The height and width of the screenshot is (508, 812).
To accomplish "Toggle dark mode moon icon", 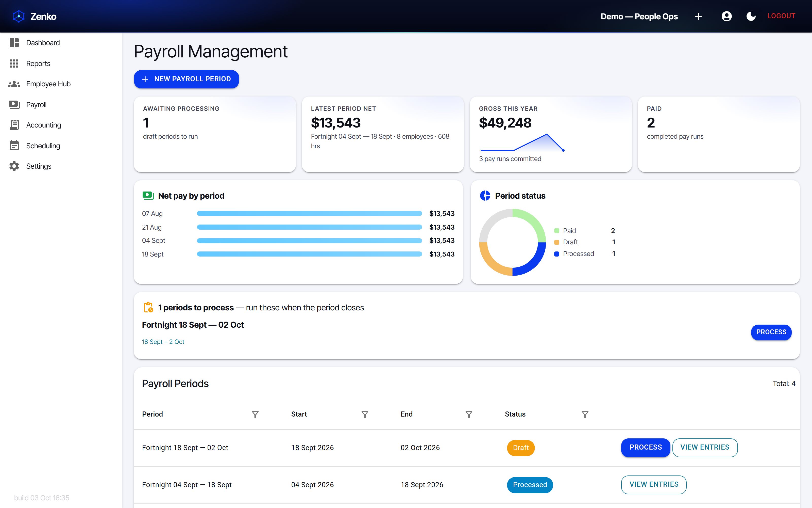I will 751,16.
